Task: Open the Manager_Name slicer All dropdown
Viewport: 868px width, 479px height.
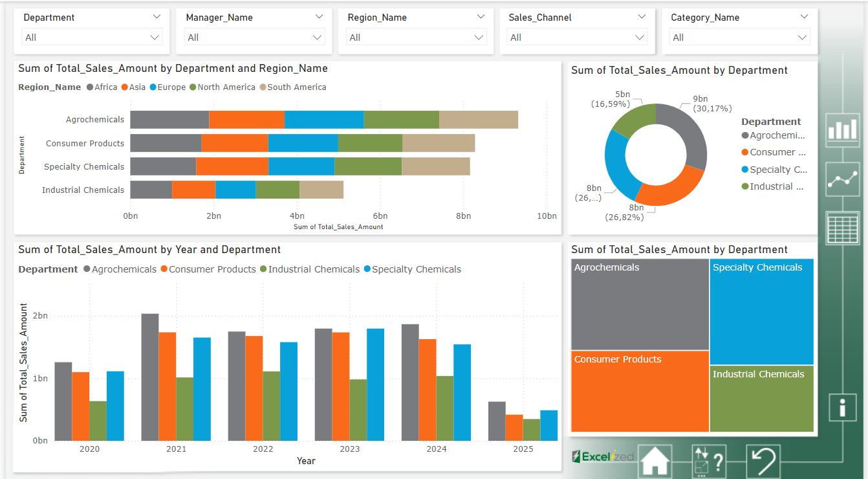Action: [x=254, y=38]
